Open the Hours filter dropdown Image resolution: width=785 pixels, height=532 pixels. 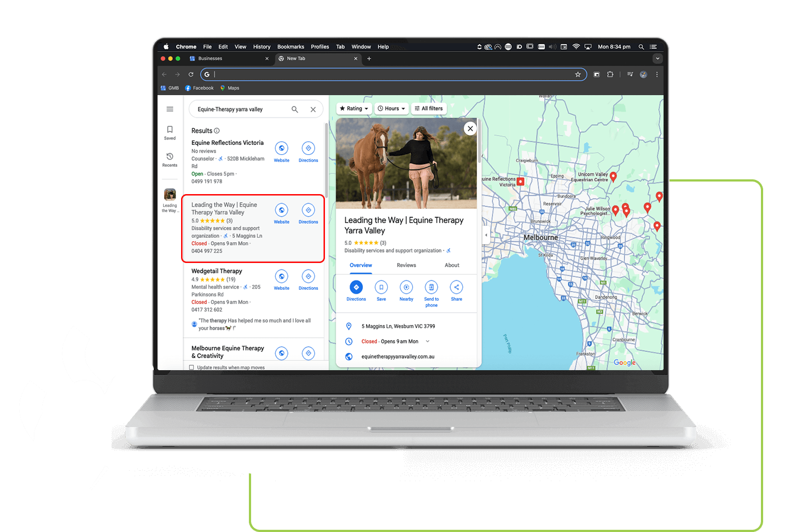click(392, 109)
